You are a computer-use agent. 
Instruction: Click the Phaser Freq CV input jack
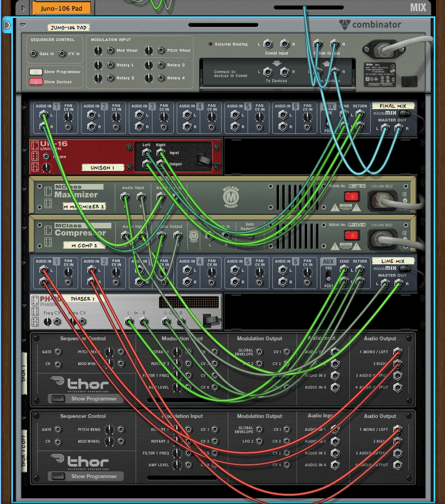click(x=57, y=321)
